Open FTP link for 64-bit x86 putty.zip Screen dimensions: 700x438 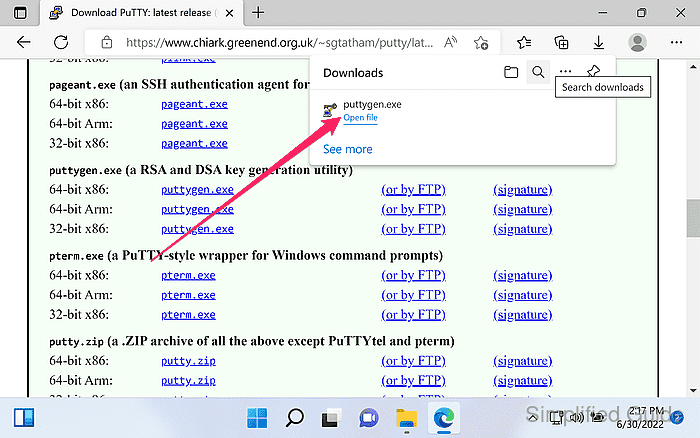(x=413, y=361)
